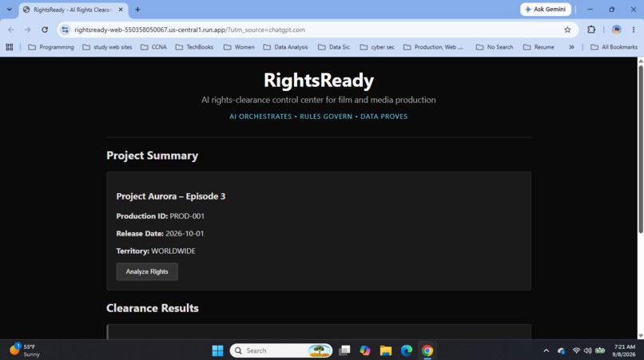Click the Google Chrome taskbar icon
Screen dimensions: 644x360
[x=427, y=350]
